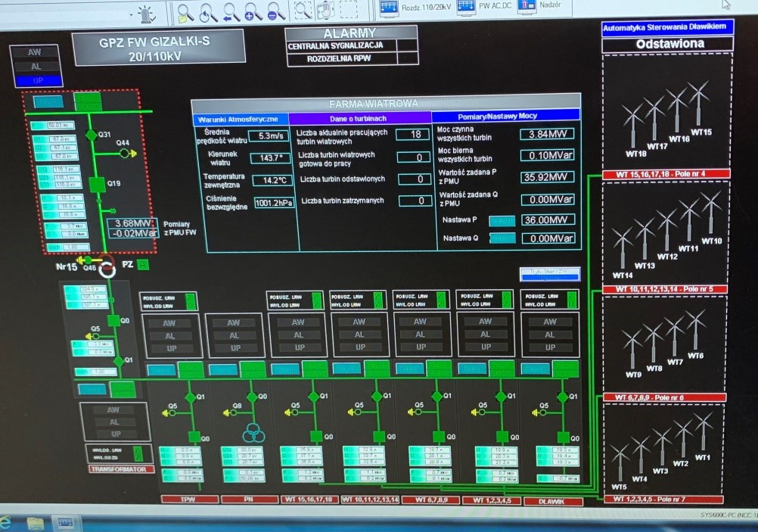Screen dimensions: 758x532
Task: Click the Nr15 power transformer symbol
Action: 107,266
